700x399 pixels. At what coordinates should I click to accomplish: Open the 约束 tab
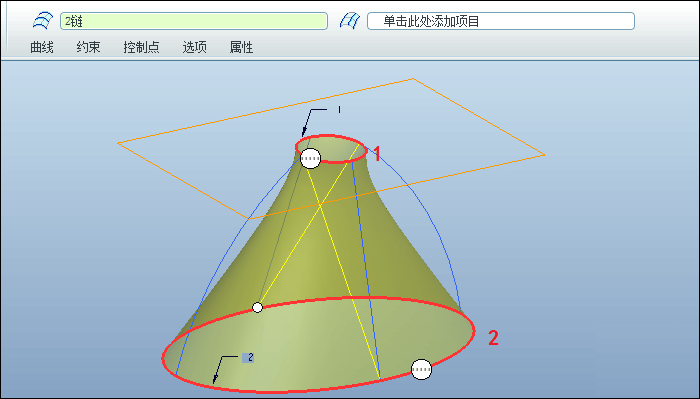point(88,47)
